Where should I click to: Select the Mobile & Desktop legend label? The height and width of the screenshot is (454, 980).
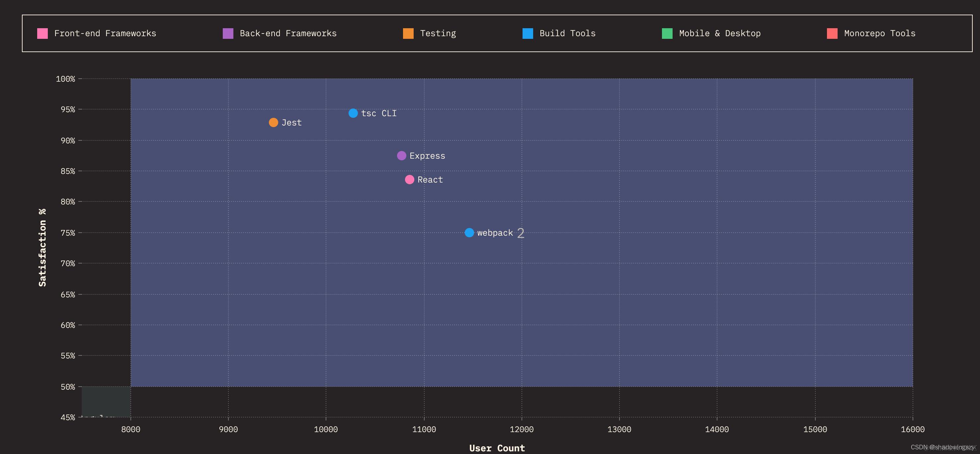[x=720, y=34]
